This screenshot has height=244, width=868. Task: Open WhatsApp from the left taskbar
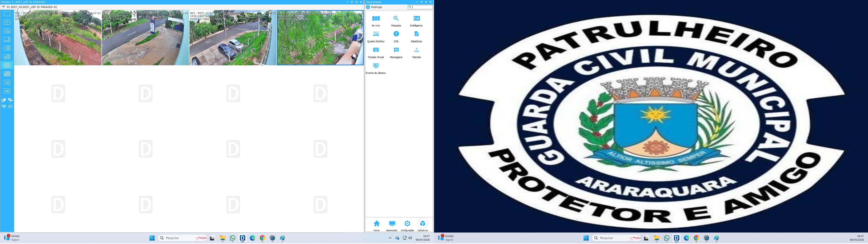coord(233,238)
